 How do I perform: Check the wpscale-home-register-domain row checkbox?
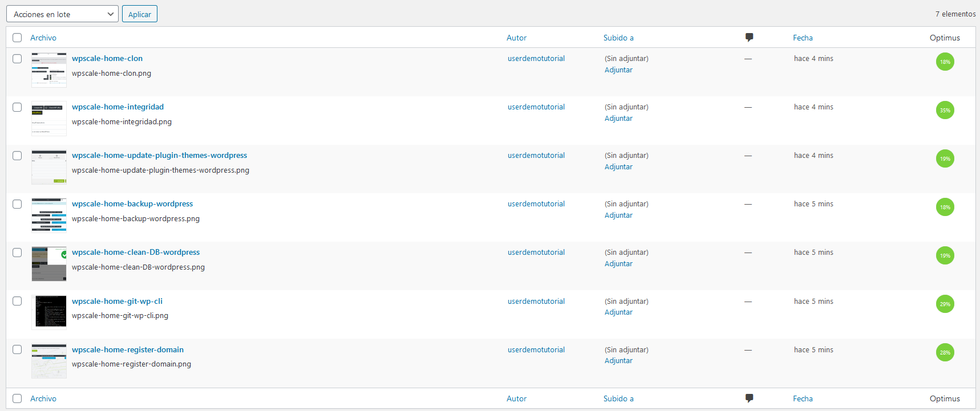click(x=17, y=349)
